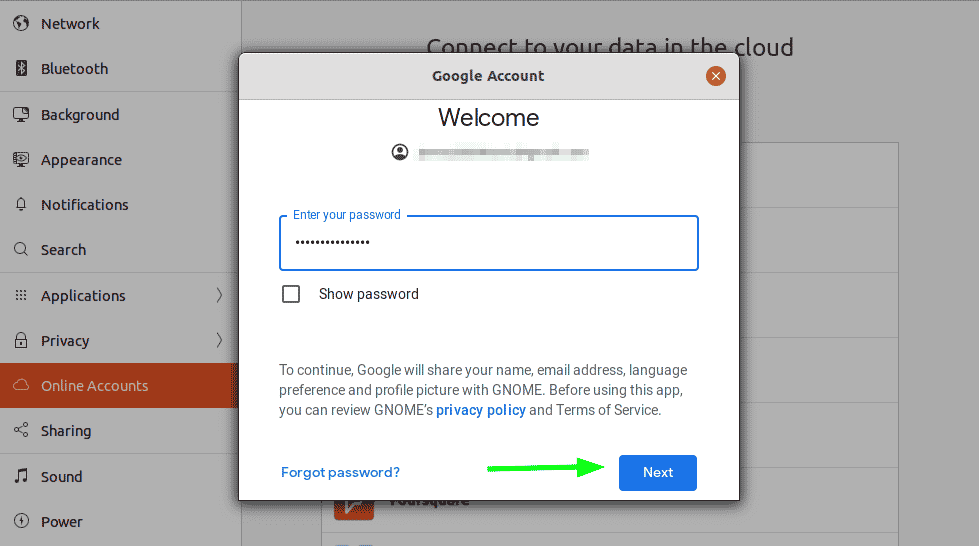This screenshot has height=546, width=979.
Task: Expand the Applications chevron arrow
Action: pos(219,295)
